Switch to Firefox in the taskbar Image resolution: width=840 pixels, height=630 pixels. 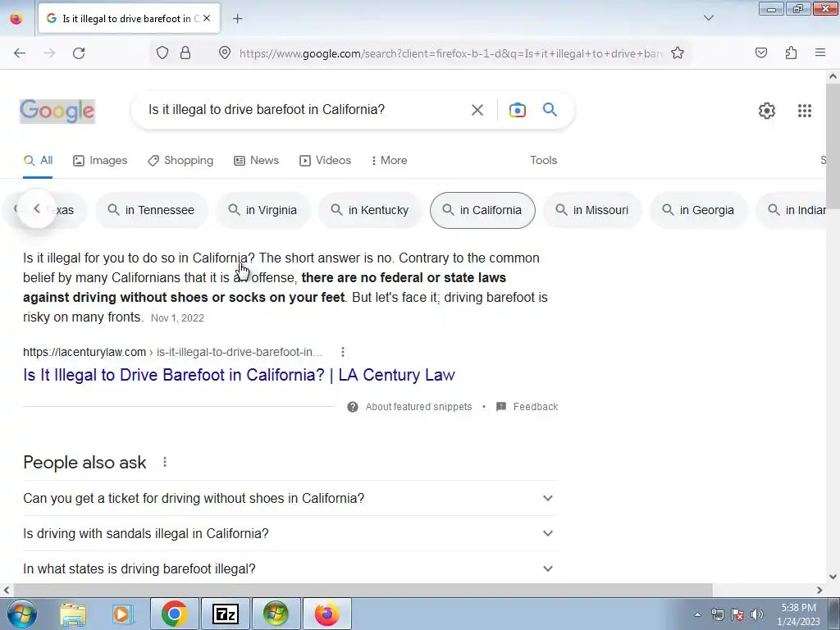[326, 614]
